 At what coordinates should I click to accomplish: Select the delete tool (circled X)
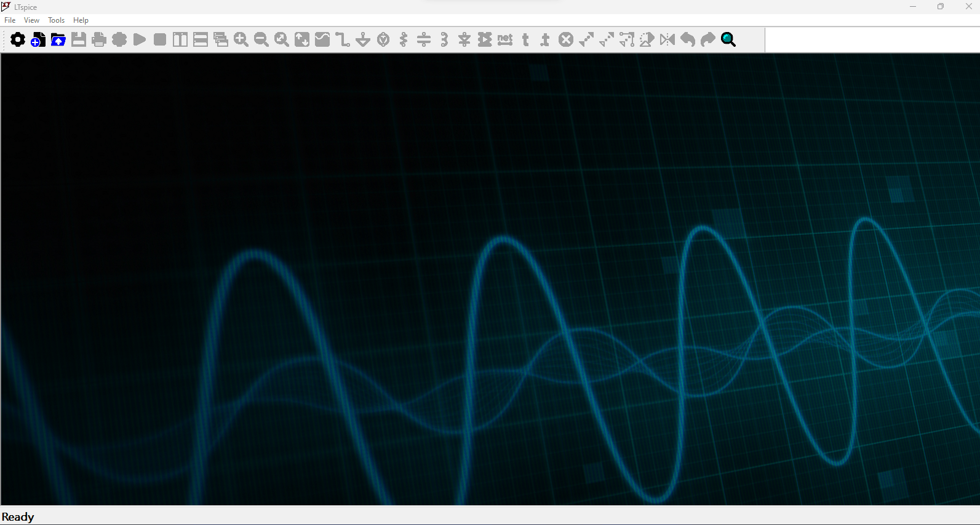[566, 40]
